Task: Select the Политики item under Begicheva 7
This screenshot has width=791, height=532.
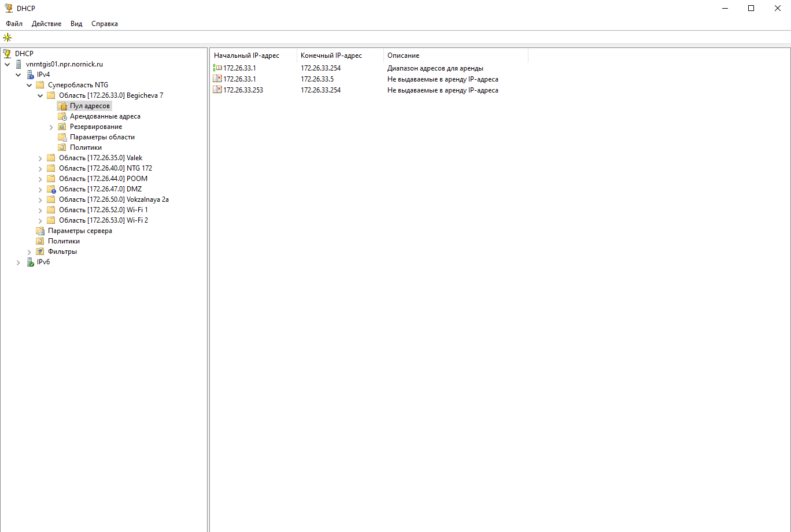Action: point(86,147)
